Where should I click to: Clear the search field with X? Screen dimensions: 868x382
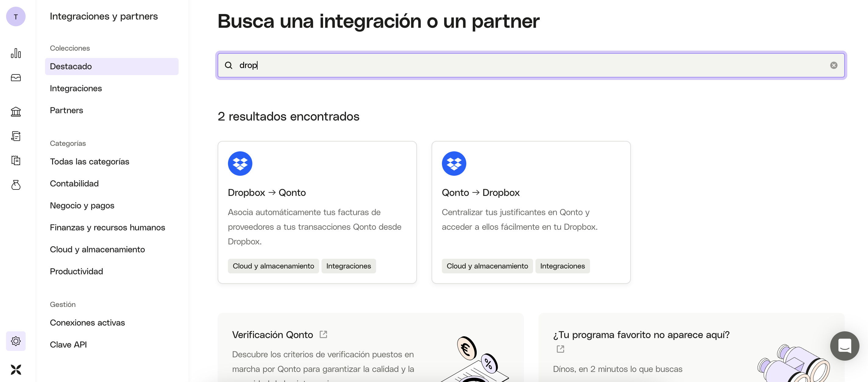click(834, 65)
